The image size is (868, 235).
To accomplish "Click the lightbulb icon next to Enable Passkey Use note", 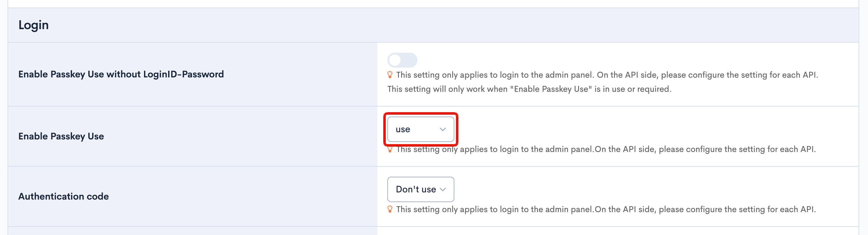I will [390, 149].
